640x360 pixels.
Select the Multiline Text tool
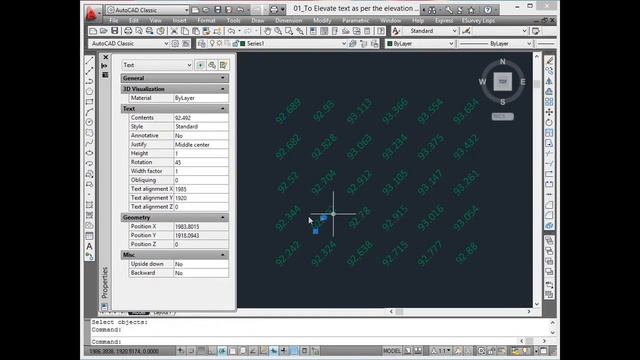click(90, 246)
